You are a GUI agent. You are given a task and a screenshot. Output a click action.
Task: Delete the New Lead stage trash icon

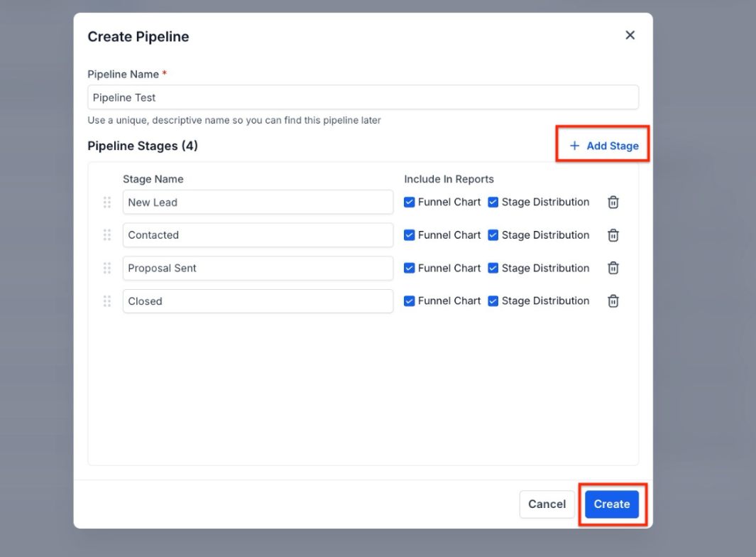pos(613,202)
